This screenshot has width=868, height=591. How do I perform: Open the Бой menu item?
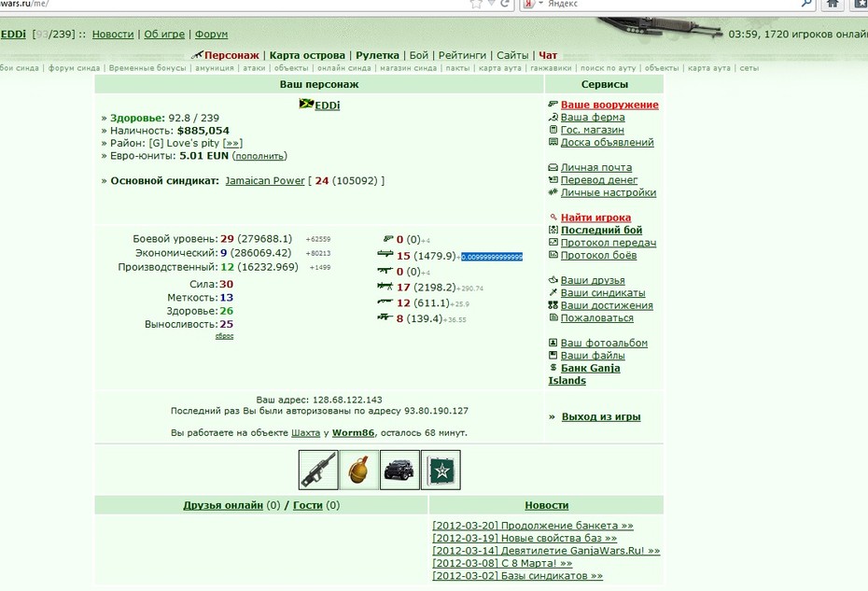coord(419,55)
